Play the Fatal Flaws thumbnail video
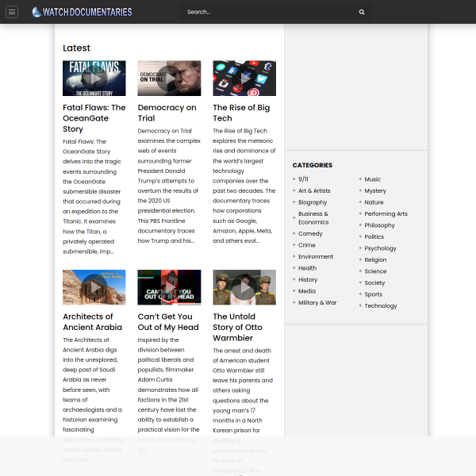Screen dimensions: 476x476 [x=94, y=79]
